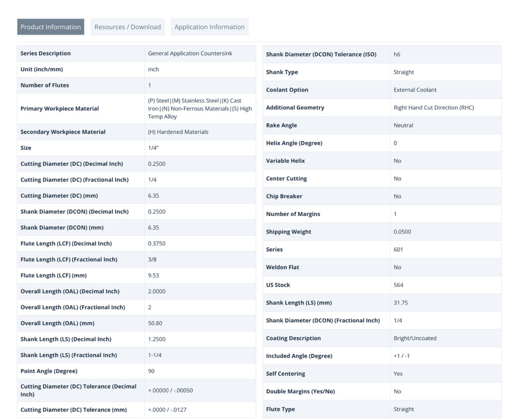Click the Self Centering label
The image size is (510, 420).
pyautogui.click(x=286, y=374)
